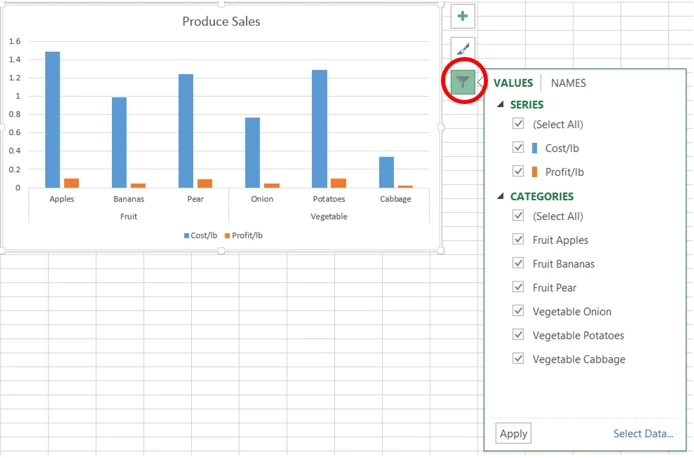Collapse the SERIES section
This screenshot has width=694, height=458.
[501, 104]
